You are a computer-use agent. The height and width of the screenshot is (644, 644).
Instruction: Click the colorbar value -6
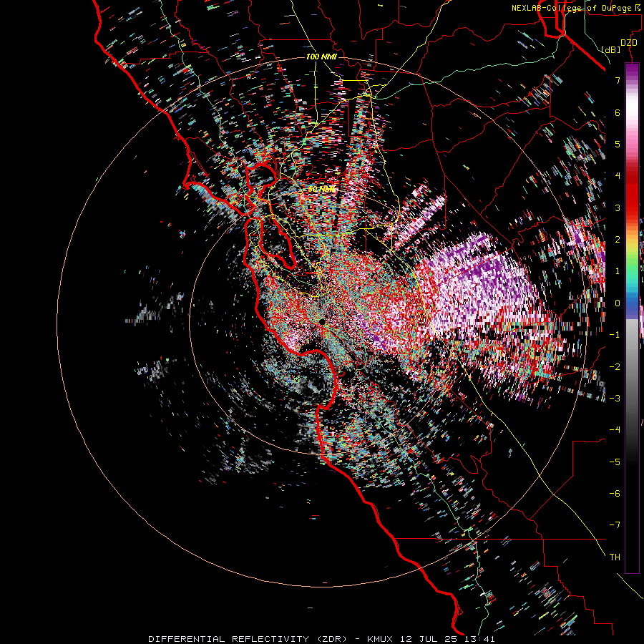tap(615, 494)
